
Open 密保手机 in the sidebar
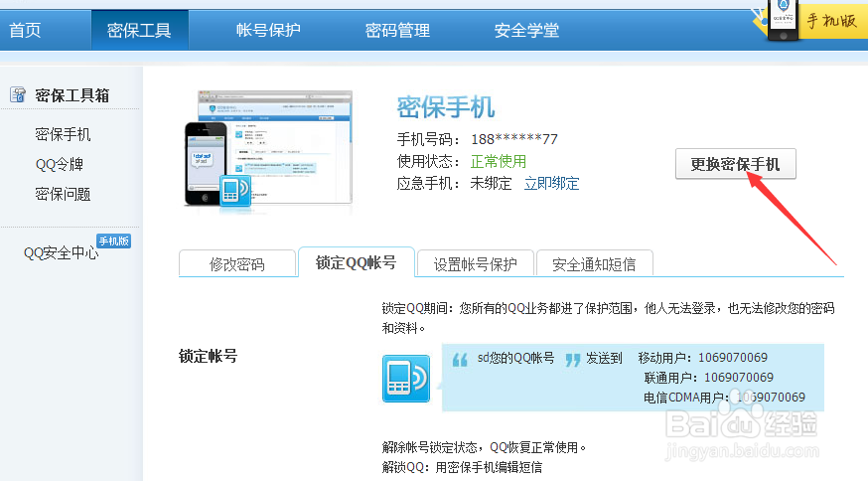pos(63,134)
